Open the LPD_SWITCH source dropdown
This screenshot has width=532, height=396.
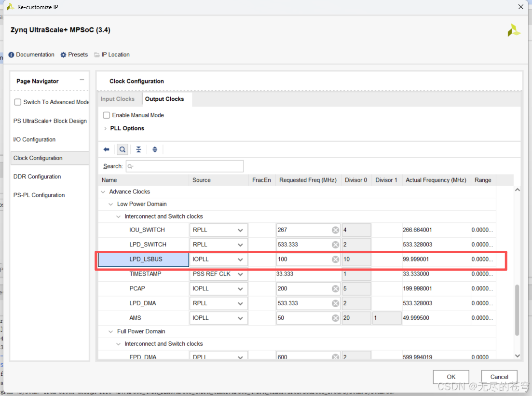[218, 245]
